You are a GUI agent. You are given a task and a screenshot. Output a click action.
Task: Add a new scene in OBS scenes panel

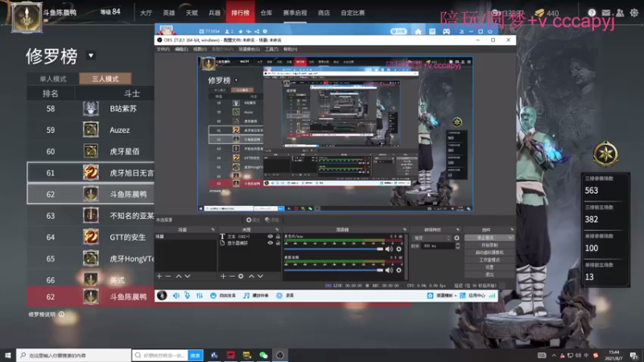159,276
